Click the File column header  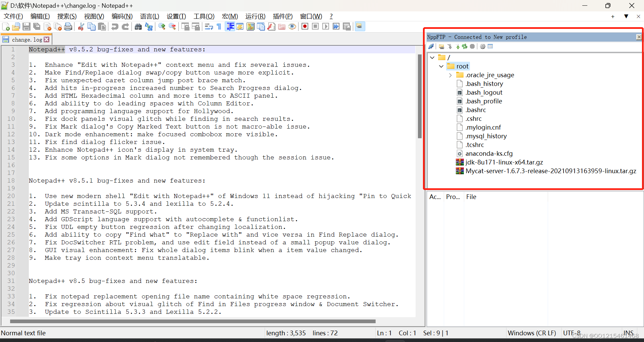coord(505,197)
